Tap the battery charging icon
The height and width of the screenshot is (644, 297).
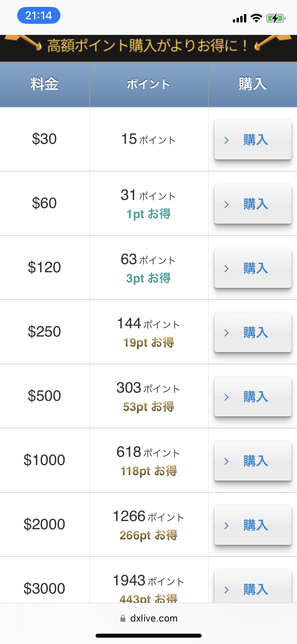point(276,19)
